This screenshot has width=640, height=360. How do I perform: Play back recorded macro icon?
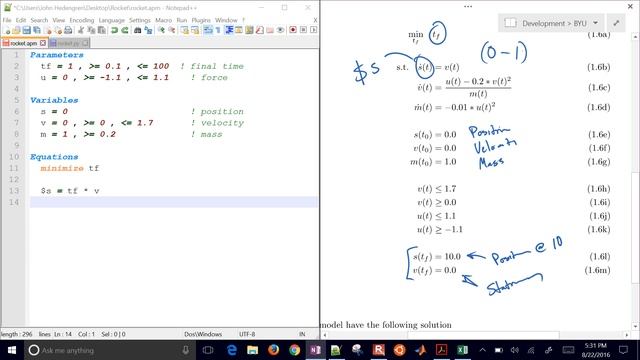click(313, 30)
